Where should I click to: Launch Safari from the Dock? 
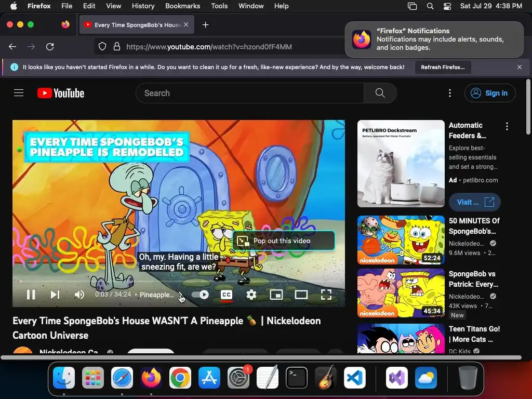coord(122,378)
